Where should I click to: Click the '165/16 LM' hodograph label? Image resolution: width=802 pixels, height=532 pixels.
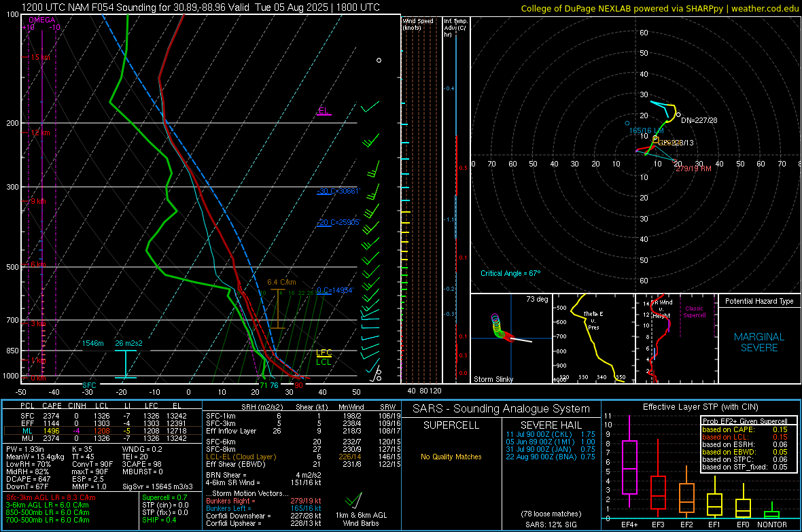click(646, 130)
